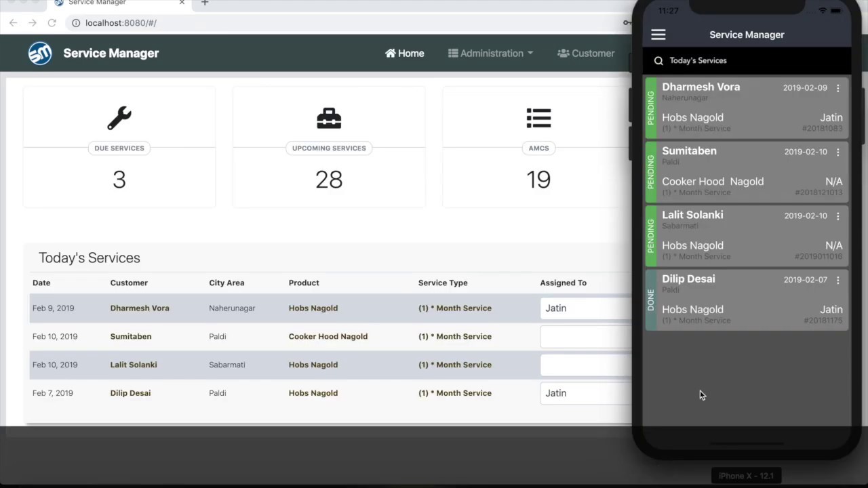Open the options menu for the Sumitaben card
The width and height of the screenshot is (868, 488).
click(x=838, y=152)
